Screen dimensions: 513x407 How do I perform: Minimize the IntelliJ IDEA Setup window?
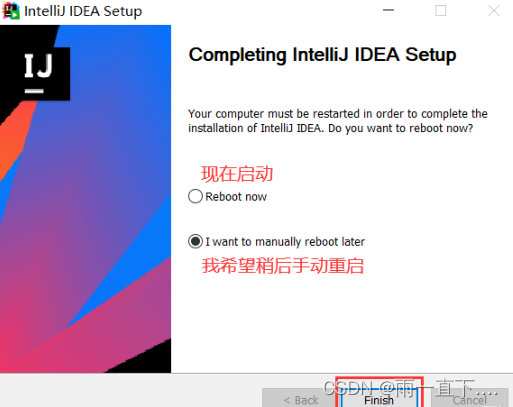[x=388, y=11]
